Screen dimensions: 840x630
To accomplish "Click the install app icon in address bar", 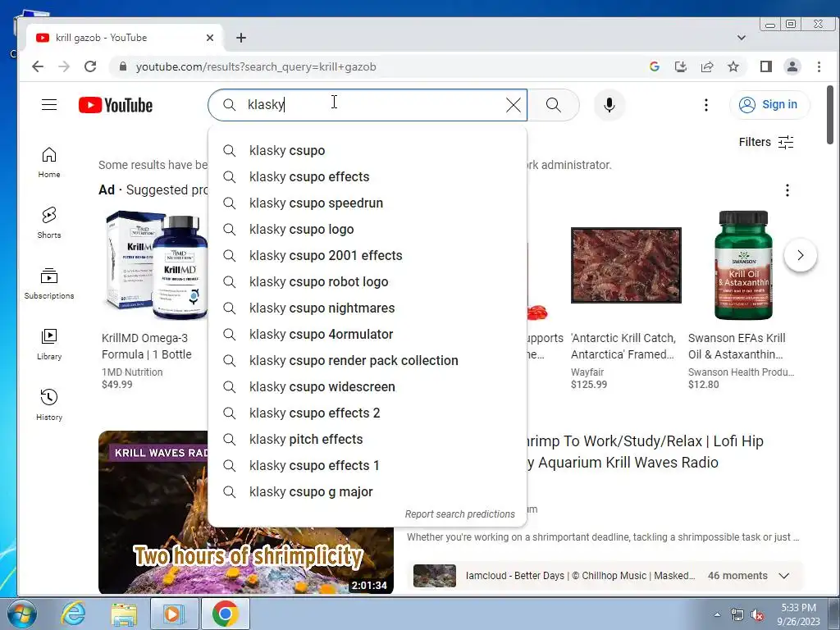I will (680, 66).
